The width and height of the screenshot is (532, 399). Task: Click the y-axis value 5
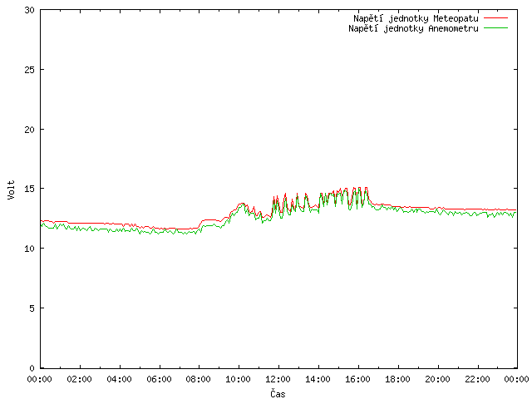pyautogui.click(x=32, y=308)
